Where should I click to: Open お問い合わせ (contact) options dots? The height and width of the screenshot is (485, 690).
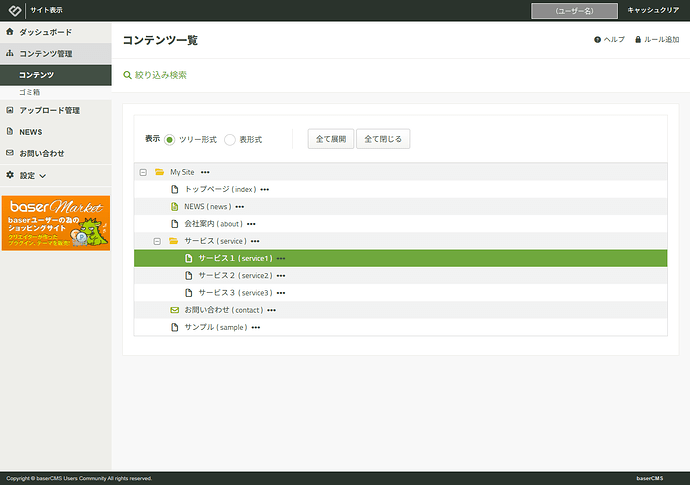[272, 310]
